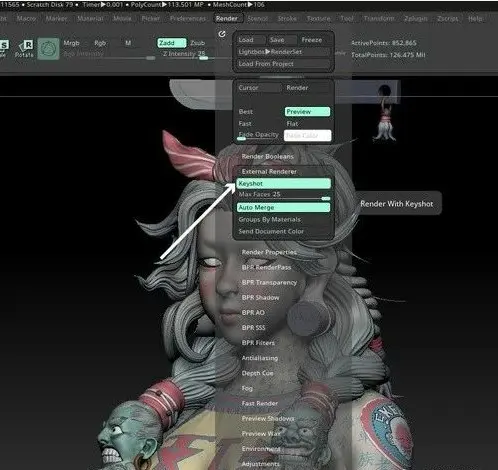Click the Freeze button
498x470 pixels.
314,40
